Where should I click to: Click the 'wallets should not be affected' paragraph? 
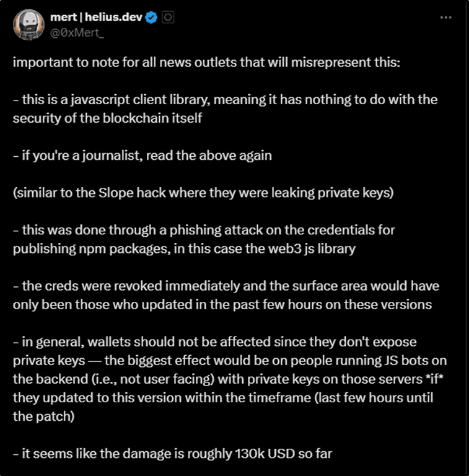[x=230, y=379]
